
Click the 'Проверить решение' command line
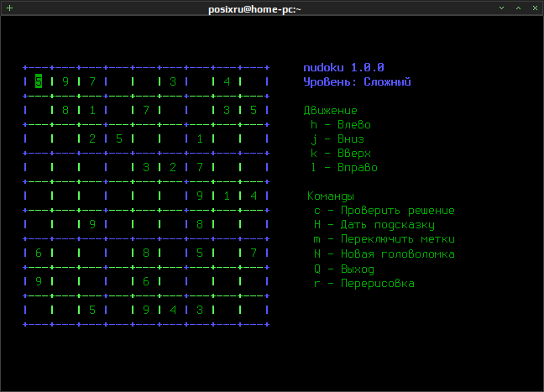point(384,211)
